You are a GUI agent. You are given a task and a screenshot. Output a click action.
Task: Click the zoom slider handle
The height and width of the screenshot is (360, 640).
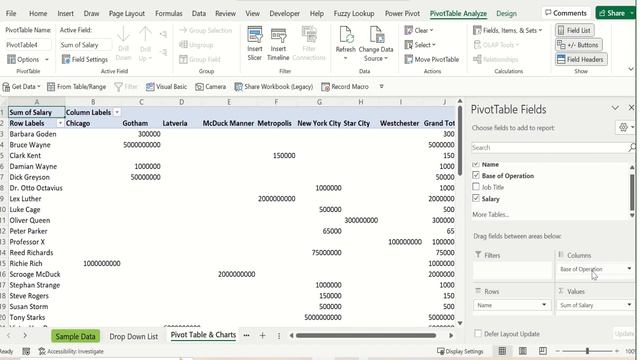pos(587,351)
